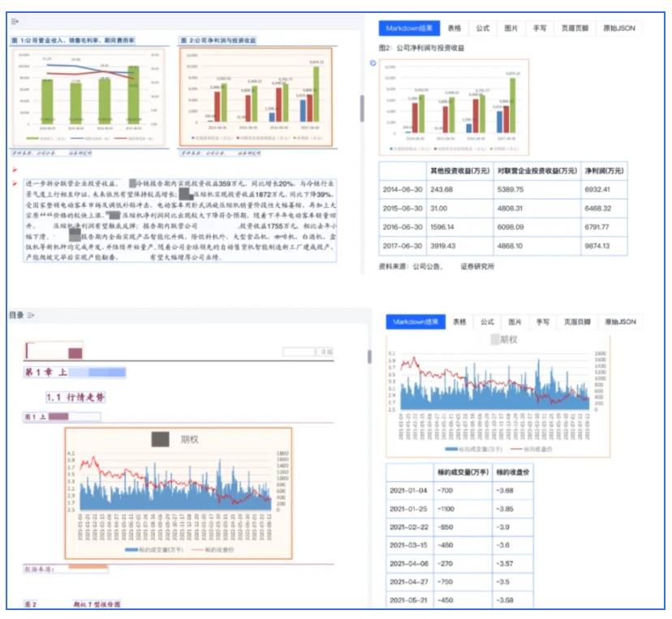Click the second red arrow marker beside the paragraph
The image size is (672, 619).
click(x=15, y=184)
